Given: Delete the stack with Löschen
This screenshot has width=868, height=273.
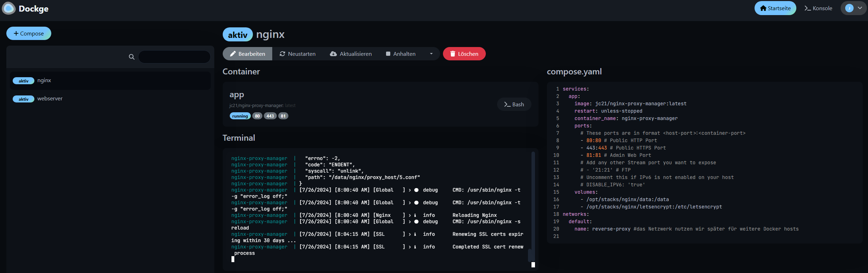Looking at the screenshot, I should click(x=464, y=54).
